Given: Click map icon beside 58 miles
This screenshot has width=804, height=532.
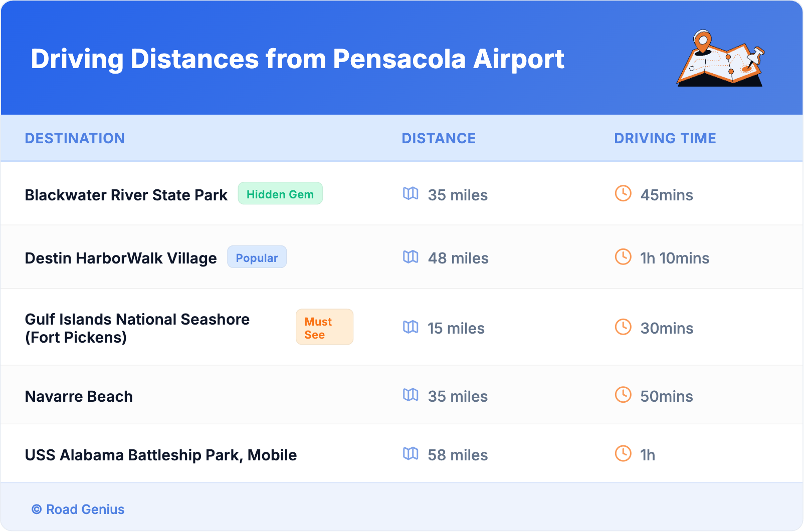Looking at the screenshot, I should (x=411, y=454).
